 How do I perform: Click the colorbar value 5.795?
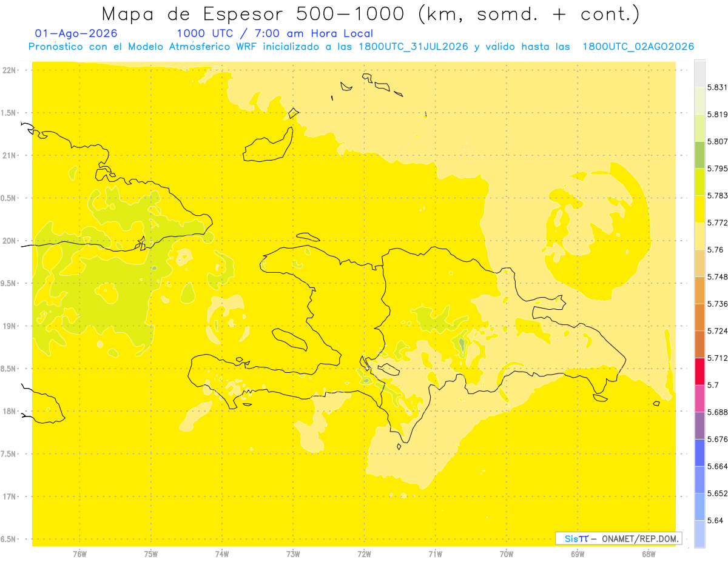tap(718, 169)
